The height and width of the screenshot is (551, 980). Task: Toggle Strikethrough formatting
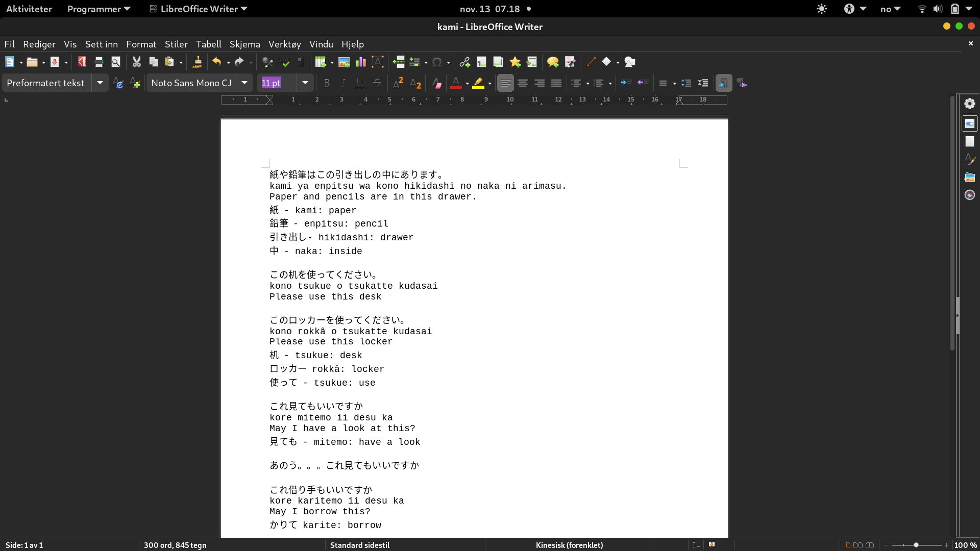[377, 83]
